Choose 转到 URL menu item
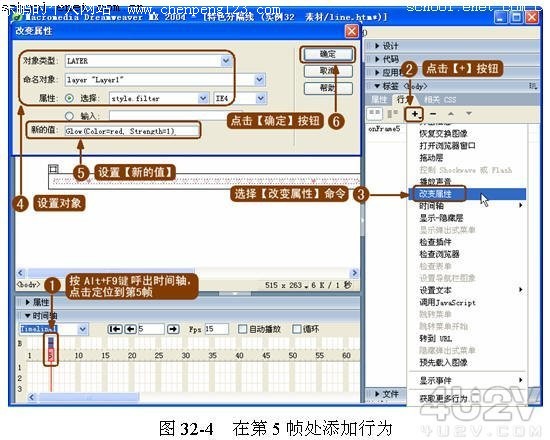This screenshot has height=440, width=550. click(x=436, y=338)
